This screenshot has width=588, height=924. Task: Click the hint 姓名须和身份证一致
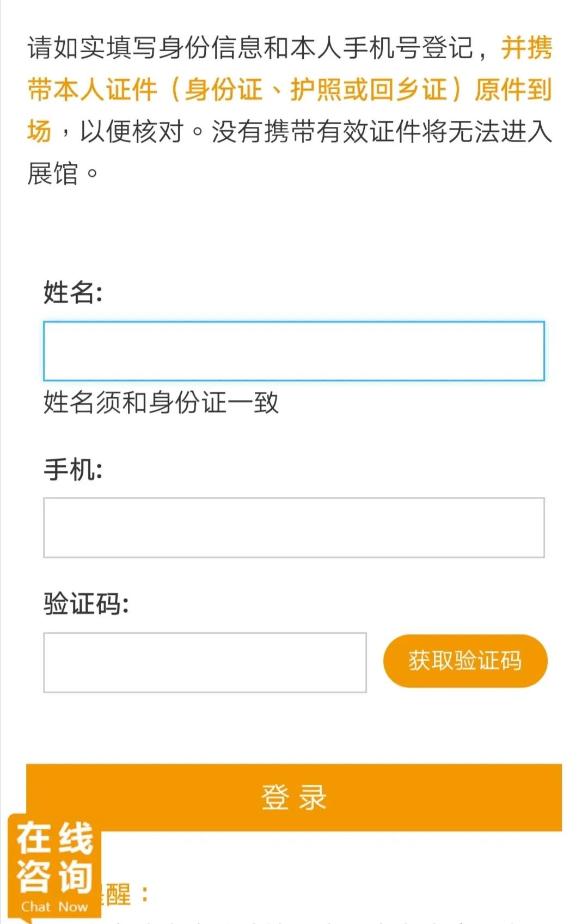click(x=161, y=403)
